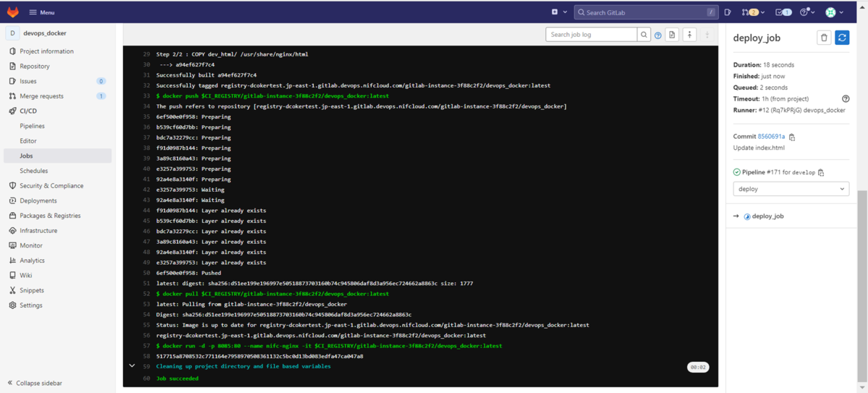Open Repository in sidebar
Image resolution: width=868 pixels, height=393 pixels.
pyautogui.click(x=57, y=66)
